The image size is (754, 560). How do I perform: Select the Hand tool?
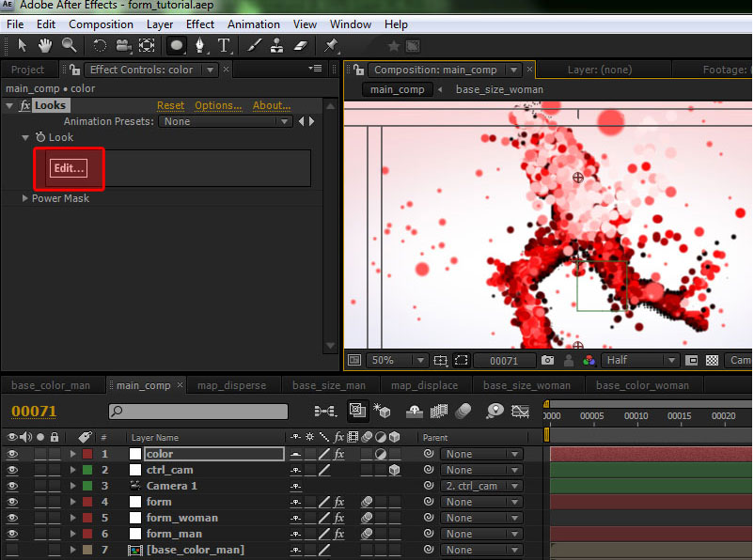[x=45, y=46]
